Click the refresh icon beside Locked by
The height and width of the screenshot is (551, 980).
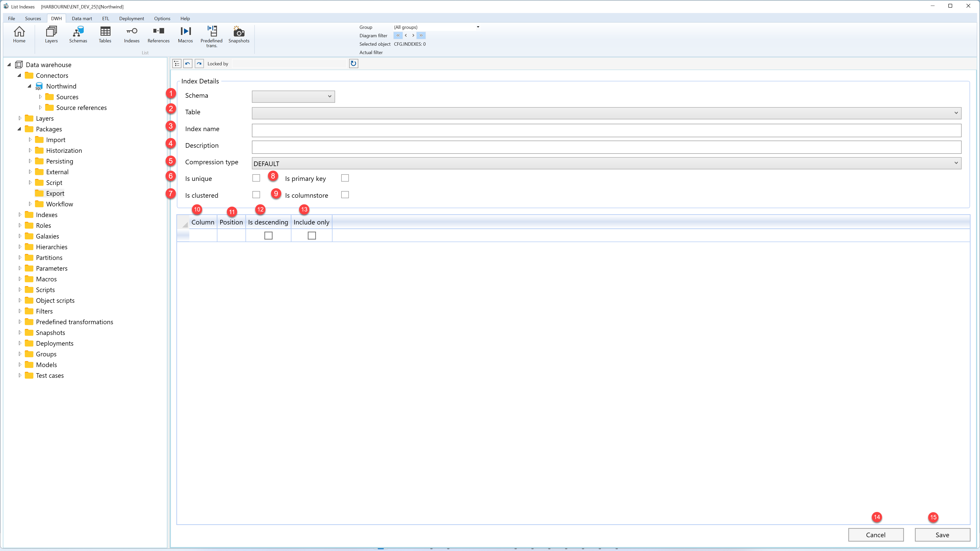pos(353,64)
